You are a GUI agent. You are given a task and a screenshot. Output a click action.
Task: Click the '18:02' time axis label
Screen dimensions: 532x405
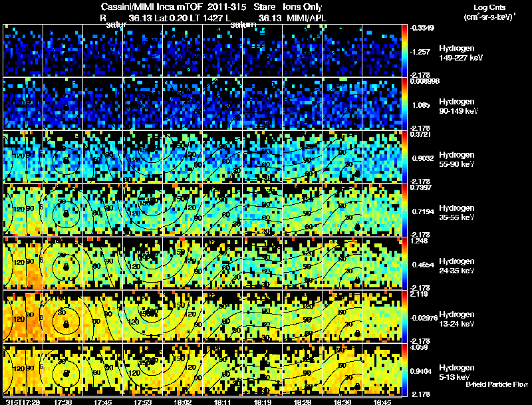182,402
